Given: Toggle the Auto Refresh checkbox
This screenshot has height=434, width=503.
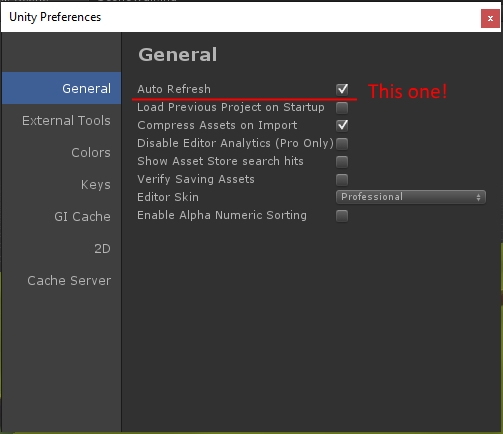Looking at the screenshot, I should pyautogui.click(x=342, y=89).
